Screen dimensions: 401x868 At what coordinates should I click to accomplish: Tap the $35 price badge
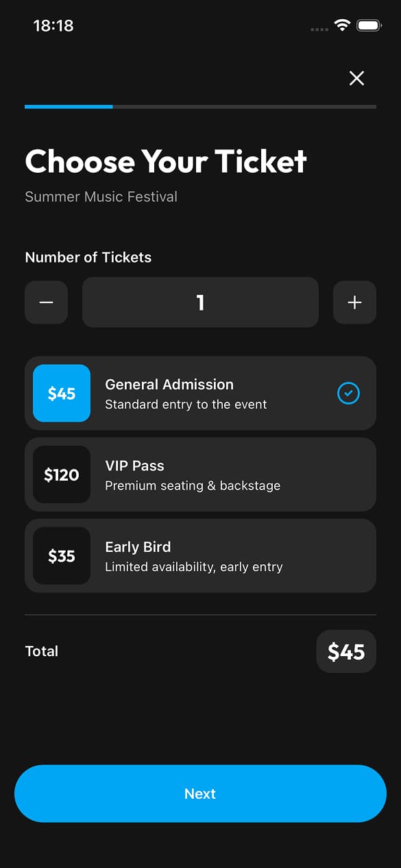[61, 556]
